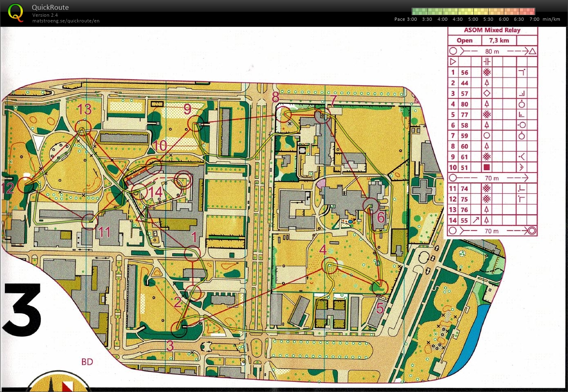Click the 7,3 km course length cell

pyautogui.click(x=499, y=40)
